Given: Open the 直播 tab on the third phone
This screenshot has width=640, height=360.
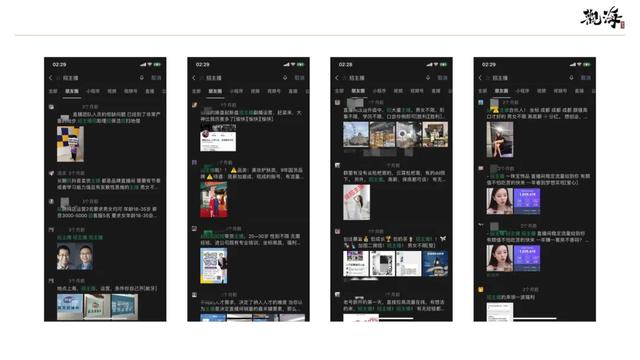Looking at the screenshot, I should pyautogui.click(x=436, y=91).
